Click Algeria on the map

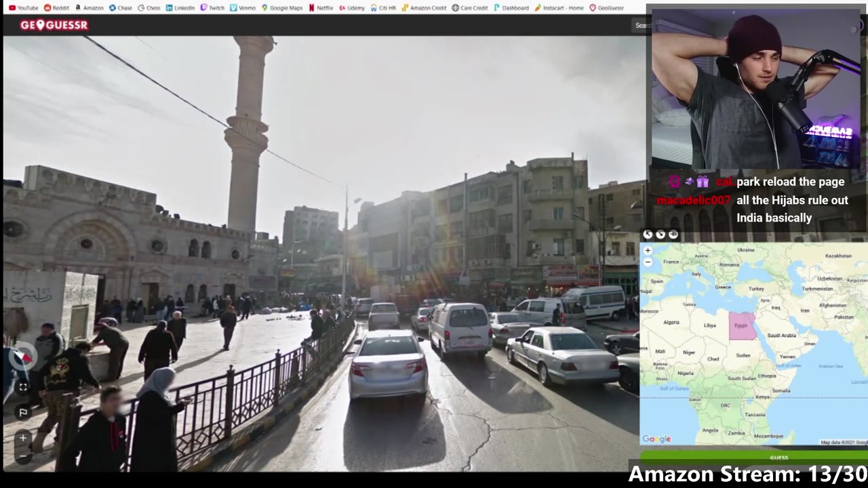point(670,322)
